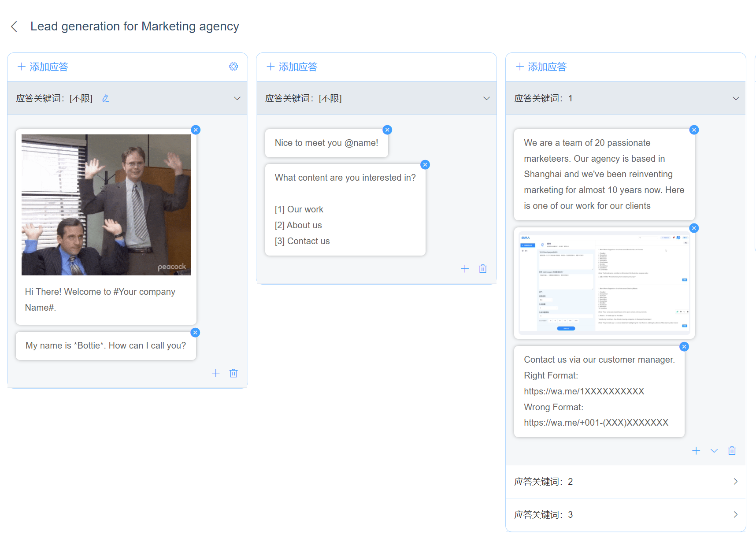Delete second column response with trash icon
The image size is (756, 542).
[483, 269]
